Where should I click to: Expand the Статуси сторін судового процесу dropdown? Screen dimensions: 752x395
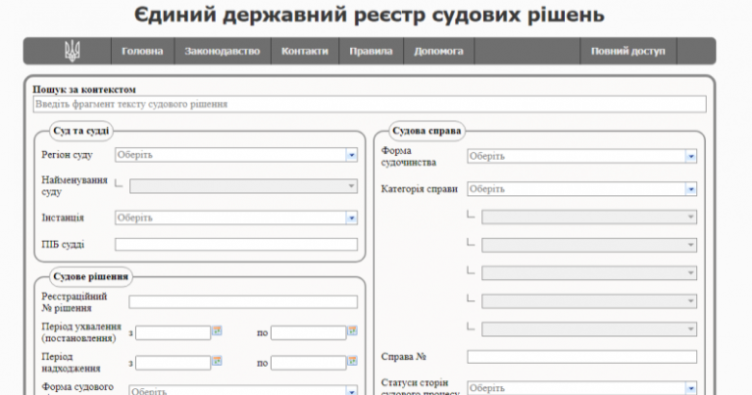click(x=582, y=388)
